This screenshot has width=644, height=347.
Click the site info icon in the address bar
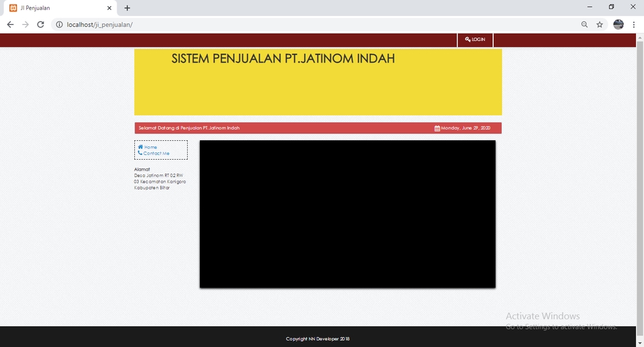tap(59, 25)
